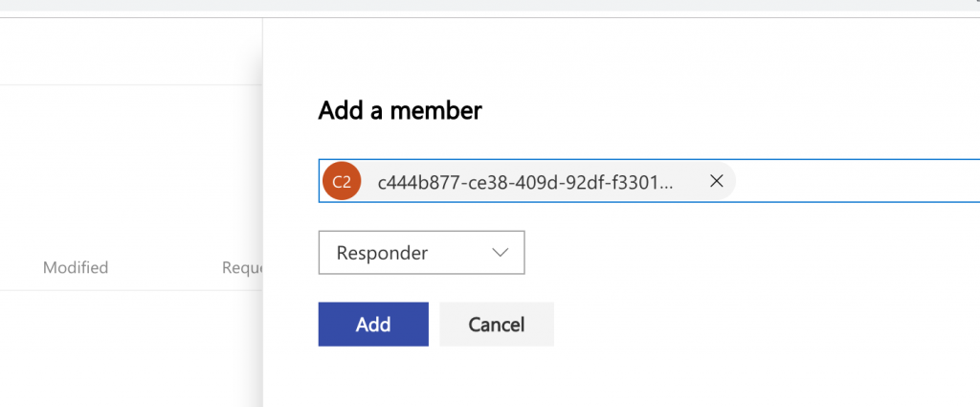980x407 pixels.
Task: Expand the Responder role chevron
Action: [500, 253]
